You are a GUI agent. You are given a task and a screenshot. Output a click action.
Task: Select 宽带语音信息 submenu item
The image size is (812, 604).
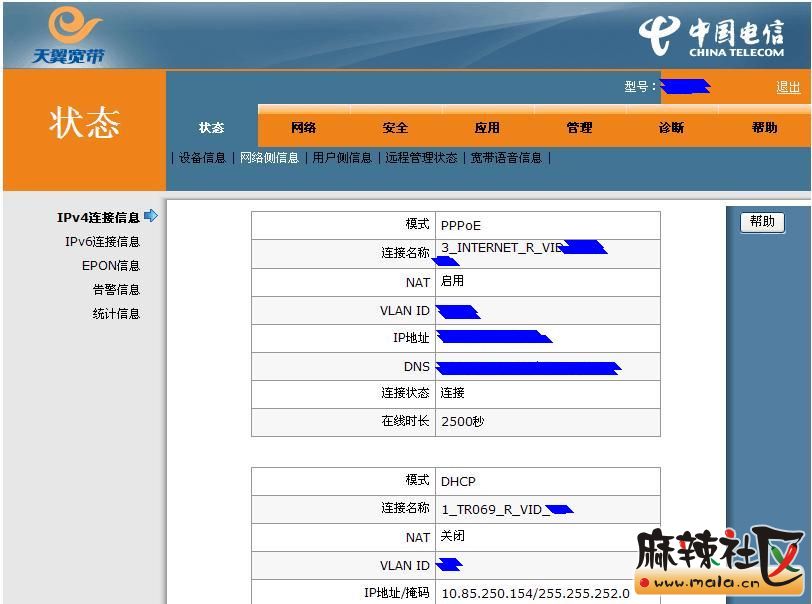(506, 158)
